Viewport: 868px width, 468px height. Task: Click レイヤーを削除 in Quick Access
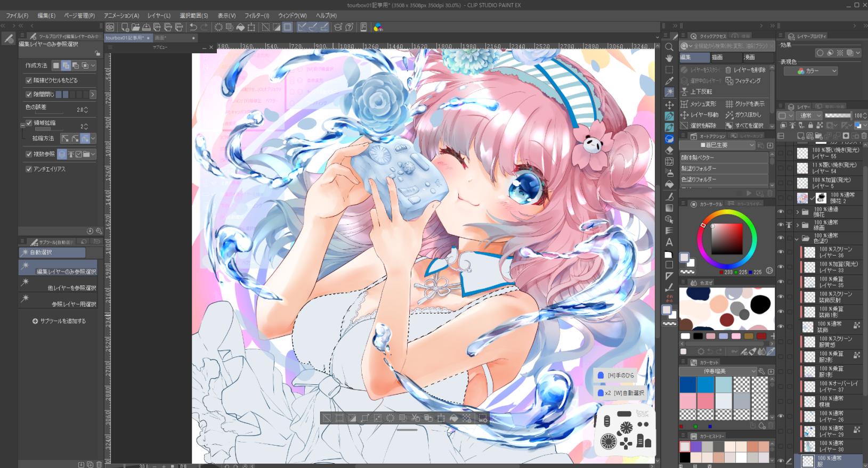tap(745, 70)
